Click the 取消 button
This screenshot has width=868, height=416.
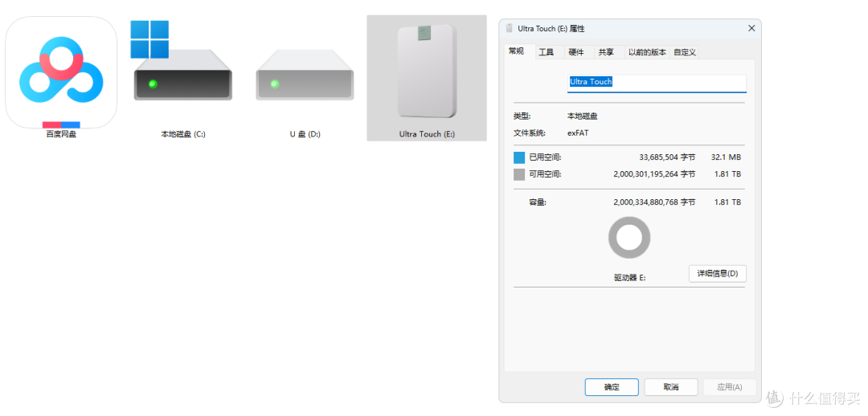[x=671, y=387]
